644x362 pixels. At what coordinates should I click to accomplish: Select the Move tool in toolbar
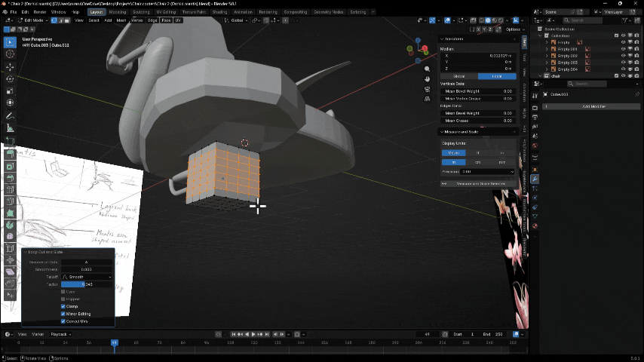click(x=11, y=66)
